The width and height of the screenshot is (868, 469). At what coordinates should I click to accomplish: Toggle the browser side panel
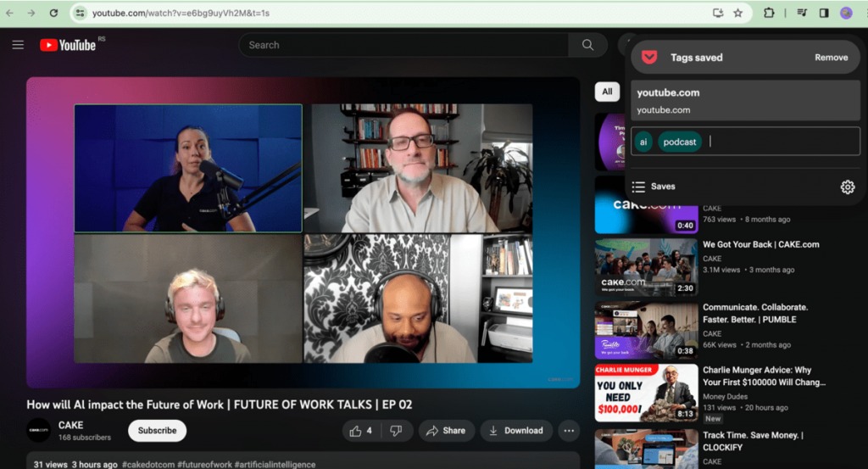tap(823, 14)
